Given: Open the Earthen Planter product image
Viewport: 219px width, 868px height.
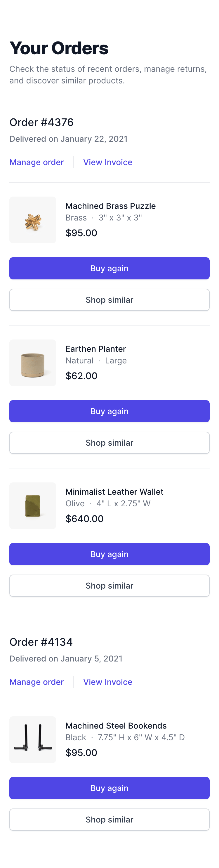Looking at the screenshot, I should 33,363.
